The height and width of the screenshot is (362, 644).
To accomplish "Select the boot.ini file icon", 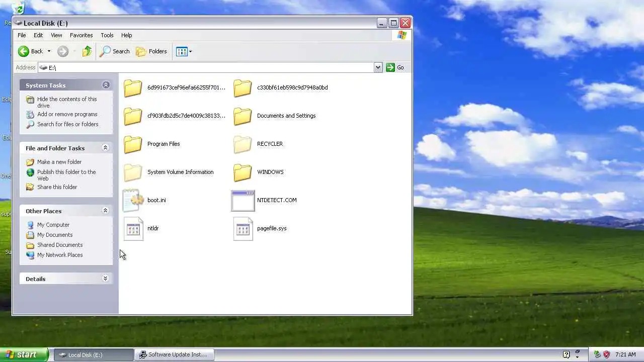I will point(133,200).
